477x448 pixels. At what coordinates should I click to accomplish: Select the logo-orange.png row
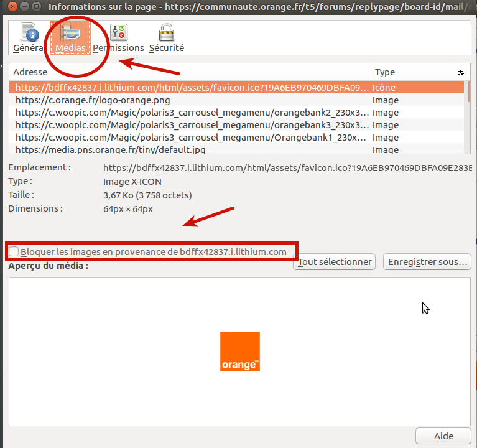(x=236, y=100)
